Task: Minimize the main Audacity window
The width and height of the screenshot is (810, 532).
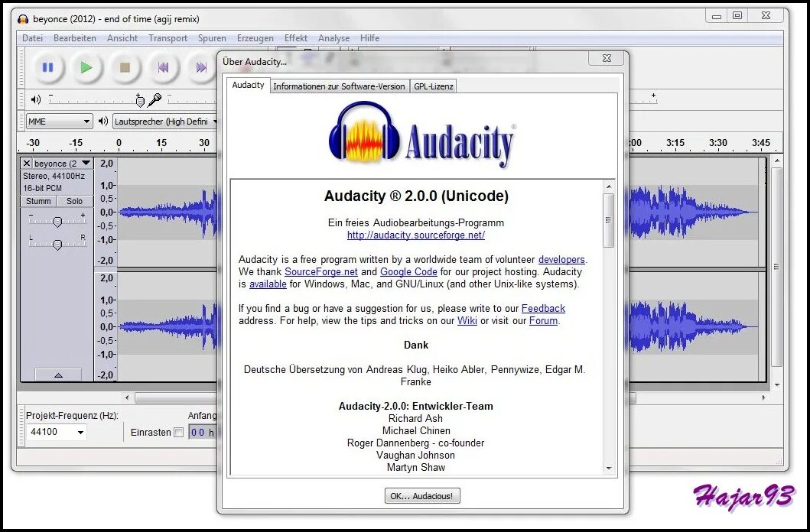Action: tap(717, 16)
